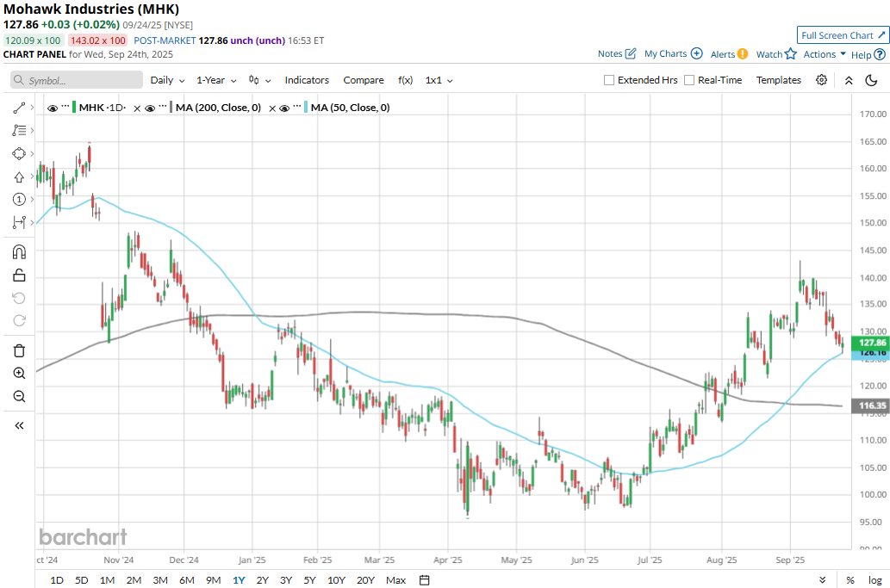This screenshot has height=588, width=890.
Task: Switch to dark mode moon icon
Action: click(x=871, y=81)
